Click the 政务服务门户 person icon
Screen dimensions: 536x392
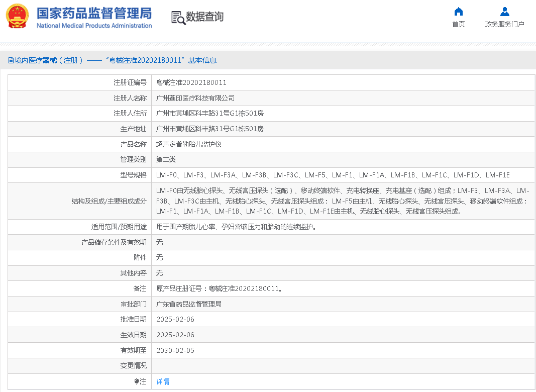(504, 12)
